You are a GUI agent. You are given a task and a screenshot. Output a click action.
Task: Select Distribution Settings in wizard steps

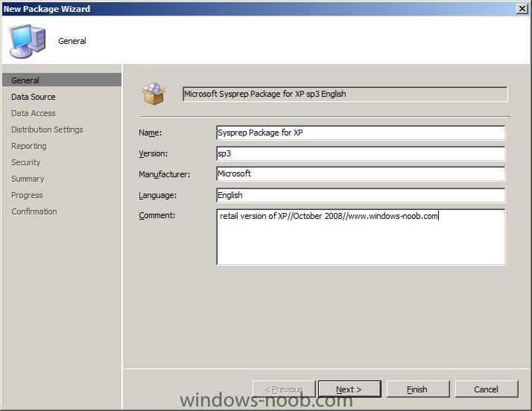tap(47, 130)
